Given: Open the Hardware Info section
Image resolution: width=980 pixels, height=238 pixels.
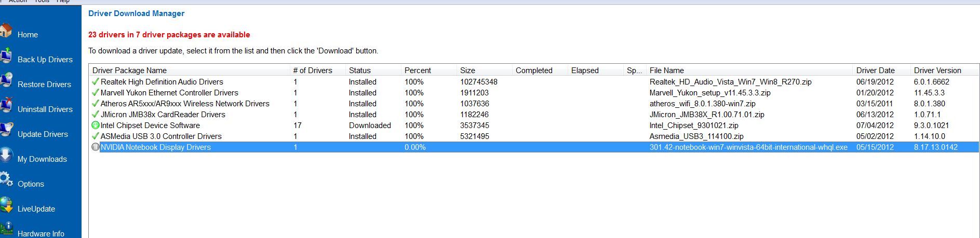Looking at the screenshot, I should point(41,233).
